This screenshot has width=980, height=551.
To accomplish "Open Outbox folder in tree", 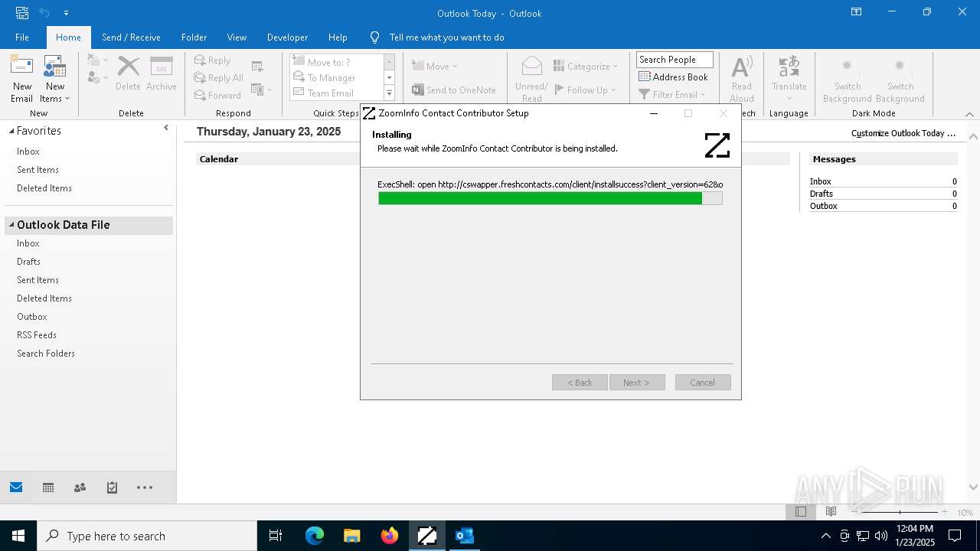I will tap(32, 317).
